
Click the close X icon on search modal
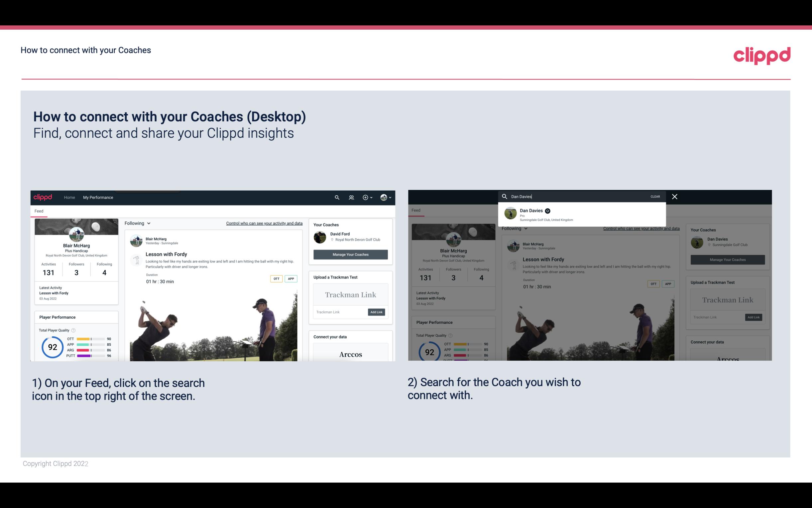[x=674, y=196]
